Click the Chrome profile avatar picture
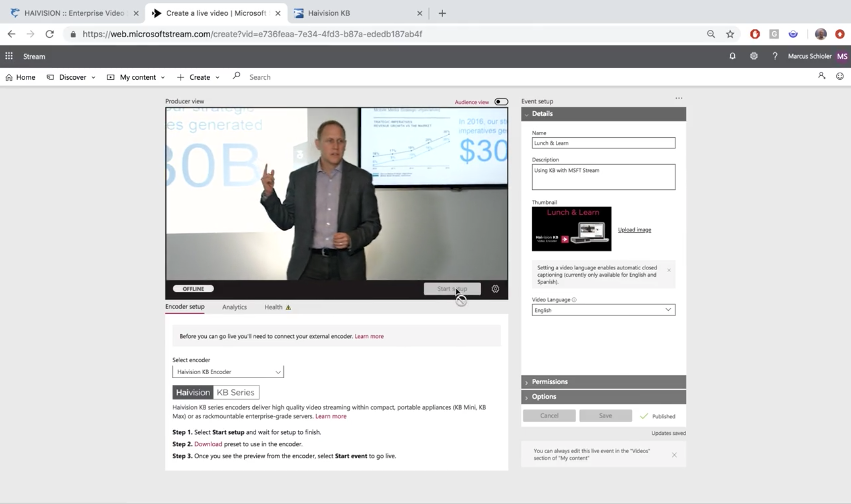This screenshot has height=504, width=851. pos(821,34)
